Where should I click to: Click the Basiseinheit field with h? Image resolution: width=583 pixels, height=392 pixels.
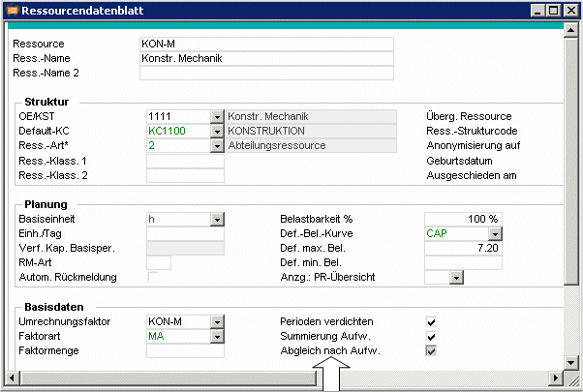click(x=179, y=219)
